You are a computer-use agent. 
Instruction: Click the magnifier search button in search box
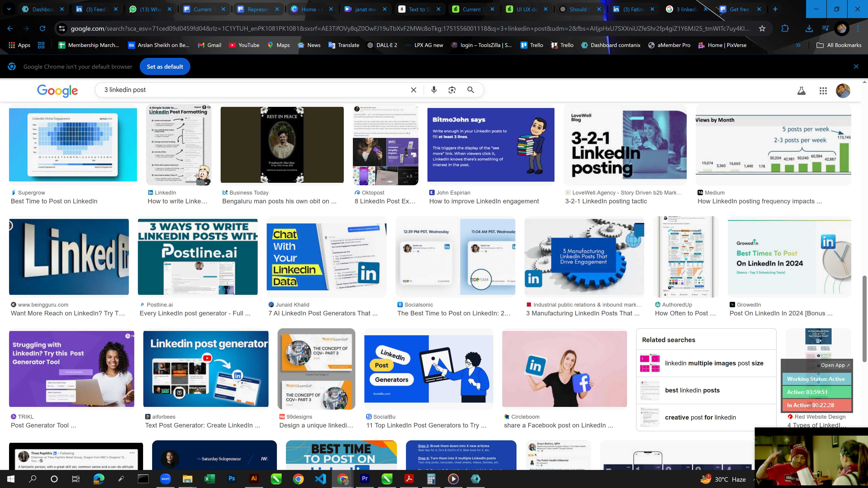(471, 90)
